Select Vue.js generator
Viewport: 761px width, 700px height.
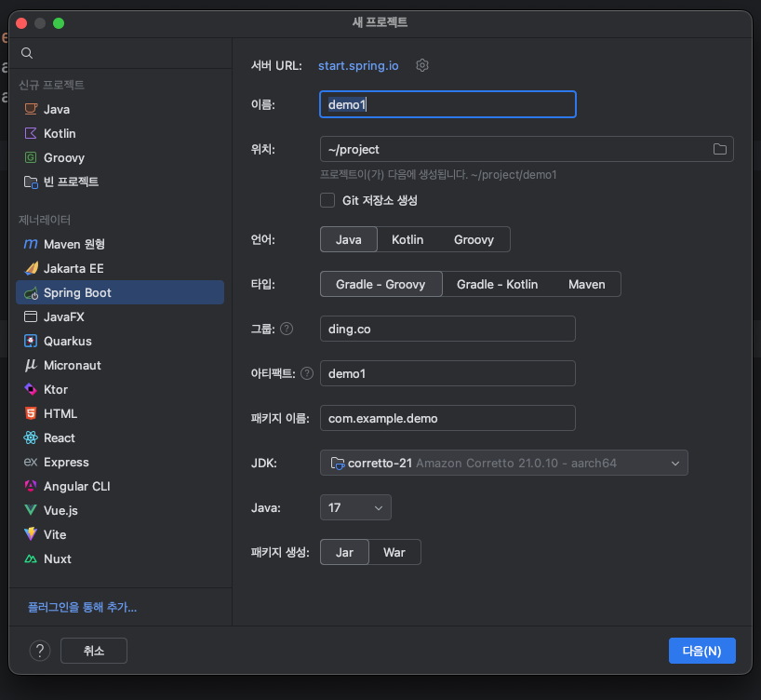(x=120, y=510)
